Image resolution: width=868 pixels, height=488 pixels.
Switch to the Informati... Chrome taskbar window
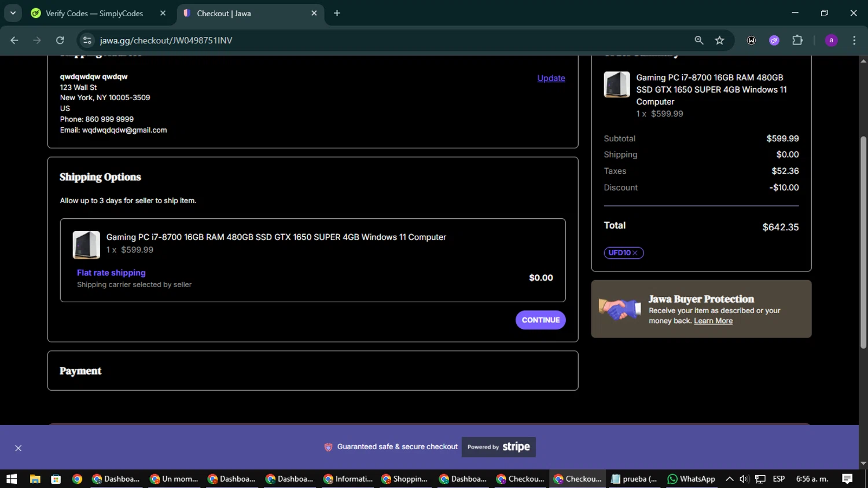click(347, 479)
